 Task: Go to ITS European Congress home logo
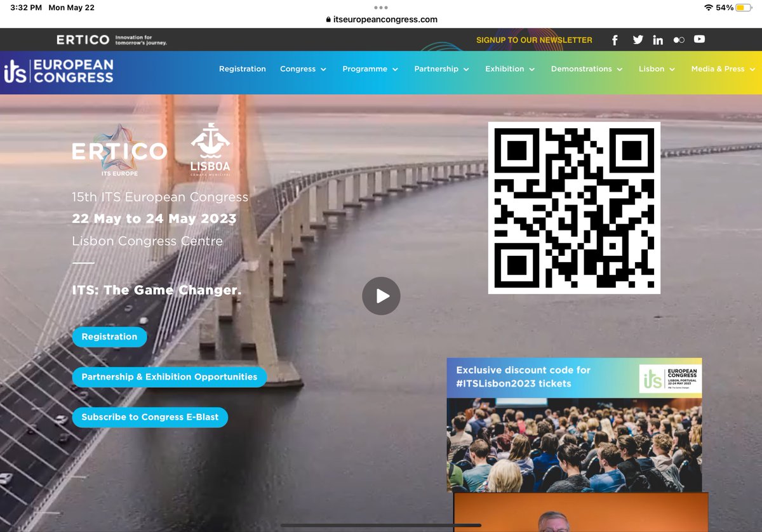(58, 71)
